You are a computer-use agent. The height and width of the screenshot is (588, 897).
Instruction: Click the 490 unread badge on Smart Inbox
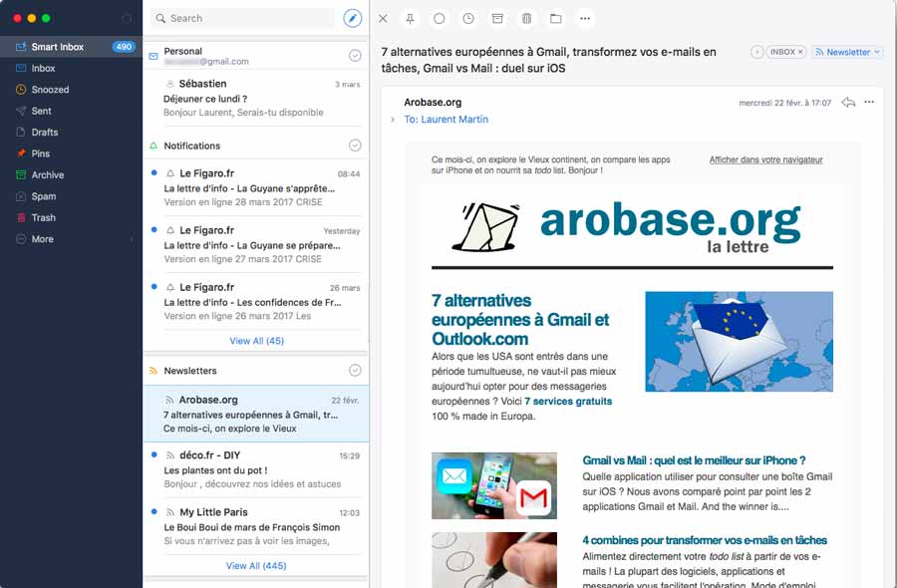(x=124, y=47)
